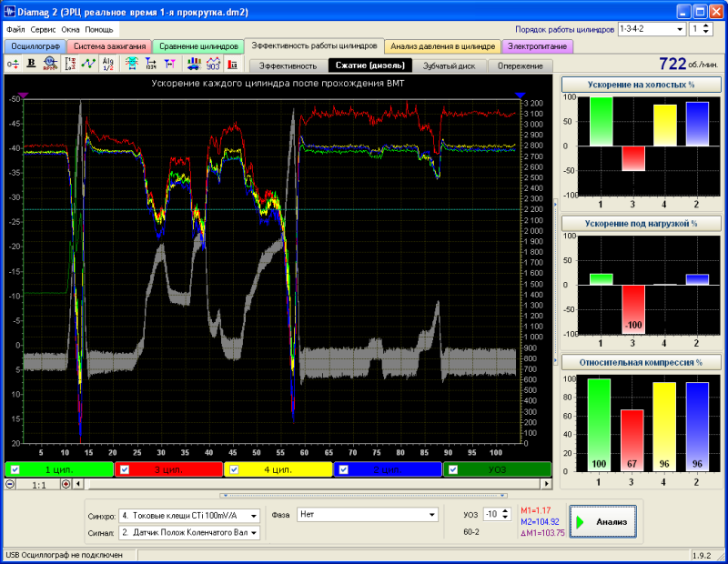This screenshot has height=564, width=728.
Task: Click the horizontal scrollbar left arrow
Action: pyautogui.click(x=78, y=484)
